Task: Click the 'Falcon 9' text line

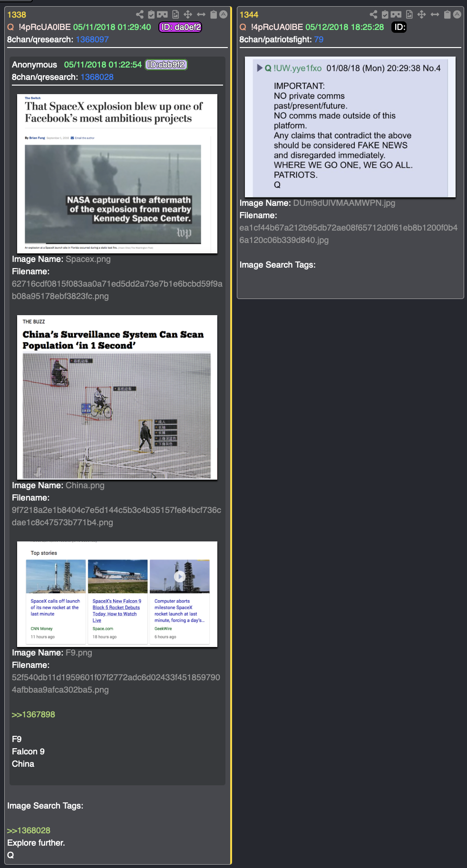Action: pos(28,752)
